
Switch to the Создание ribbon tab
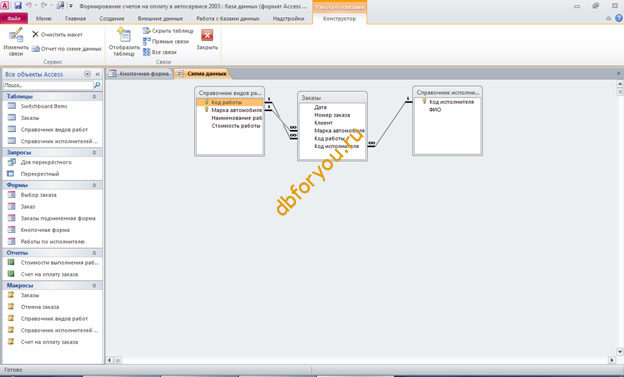tap(112, 18)
